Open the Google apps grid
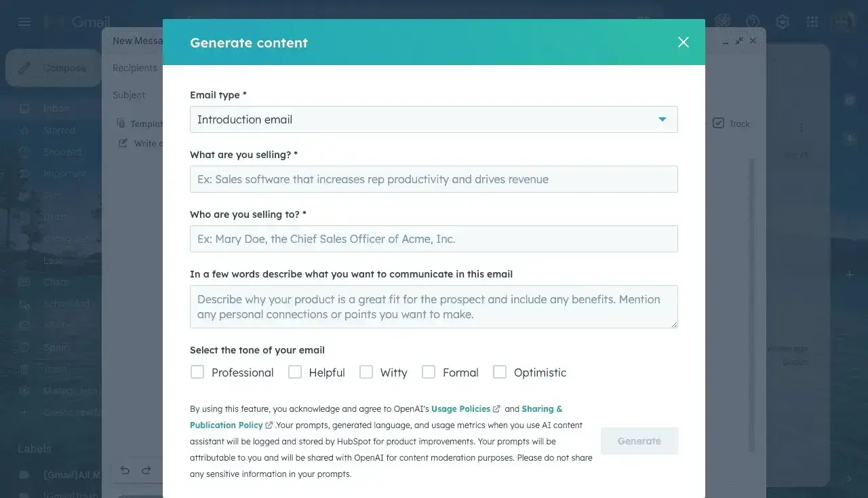 [812, 21]
